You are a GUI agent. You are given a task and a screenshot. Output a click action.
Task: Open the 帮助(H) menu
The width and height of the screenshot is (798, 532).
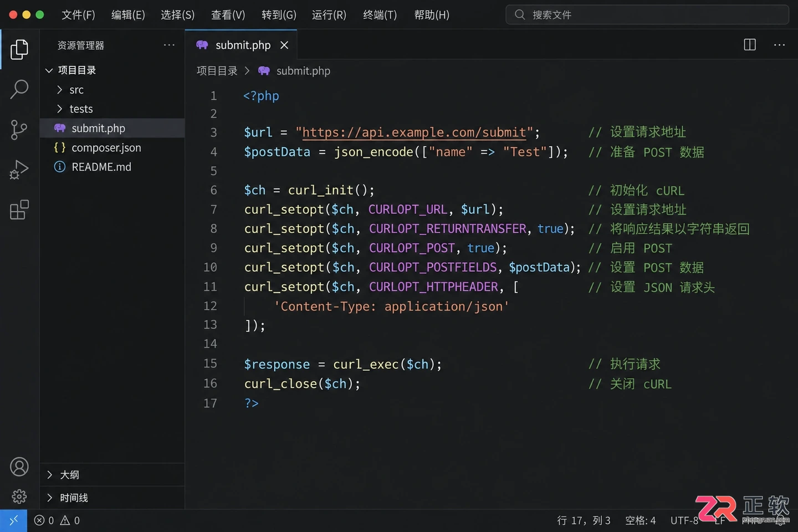tap(432, 15)
